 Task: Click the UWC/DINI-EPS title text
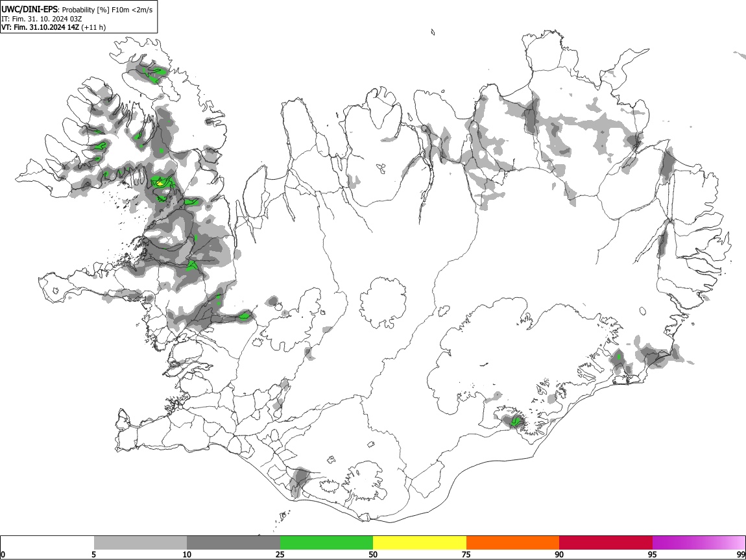point(29,9)
